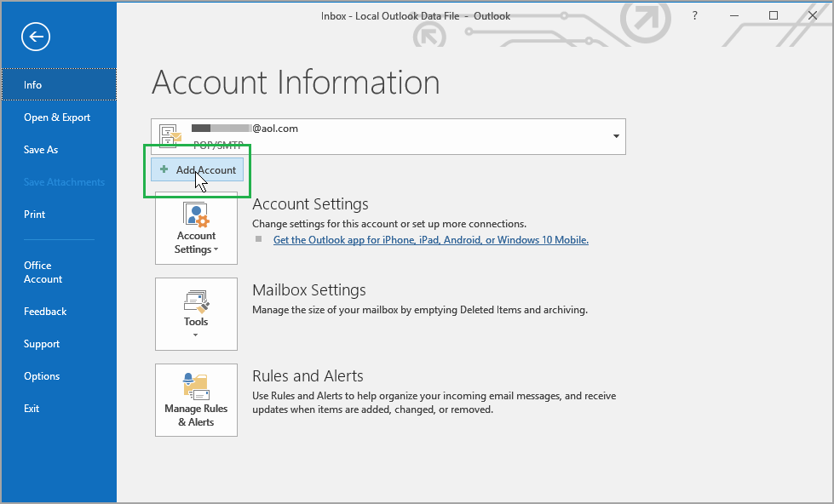Maximize the Outlook window
Image resolution: width=834 pixels, height=504 pixels.
[774, 15]
